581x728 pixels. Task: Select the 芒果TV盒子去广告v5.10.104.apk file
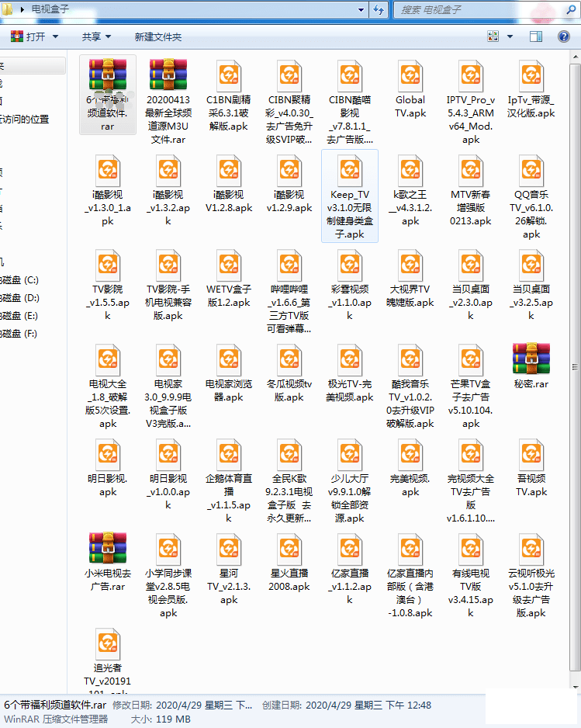(471, 386)
